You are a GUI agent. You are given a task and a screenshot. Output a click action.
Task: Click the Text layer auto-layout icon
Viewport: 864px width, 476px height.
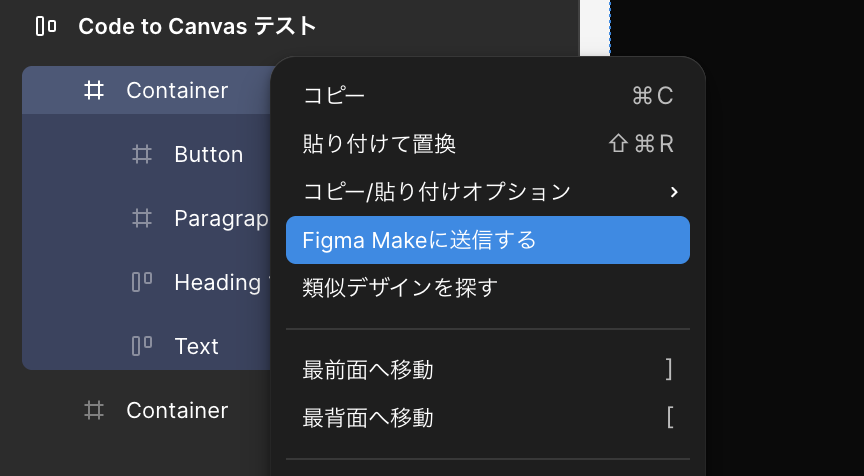click(142, 346)
